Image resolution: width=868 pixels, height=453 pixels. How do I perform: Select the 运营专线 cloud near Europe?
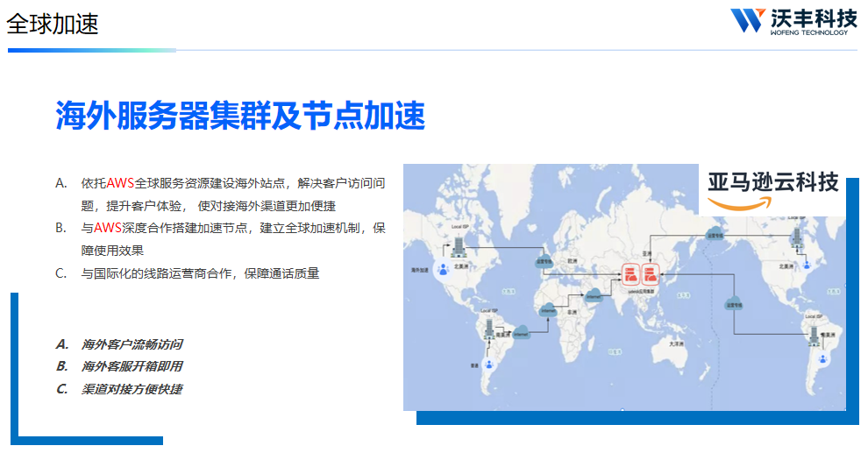(543, 260)
